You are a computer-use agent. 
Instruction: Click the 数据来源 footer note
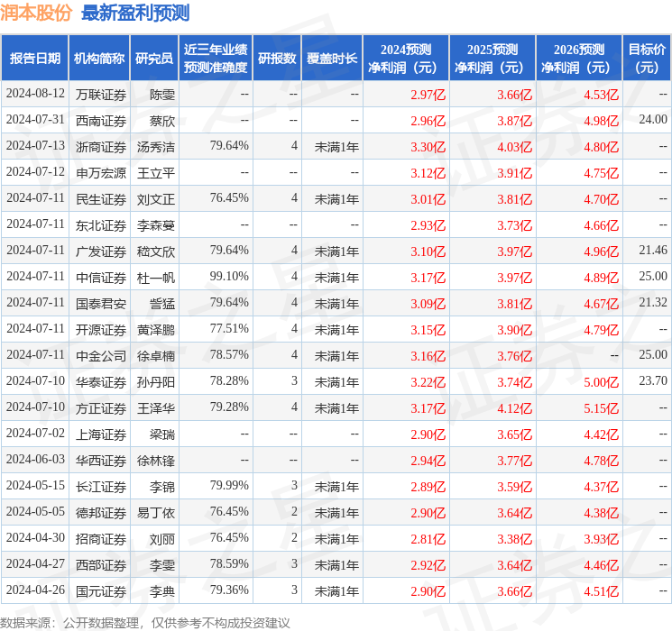click(x=145, y=622)
